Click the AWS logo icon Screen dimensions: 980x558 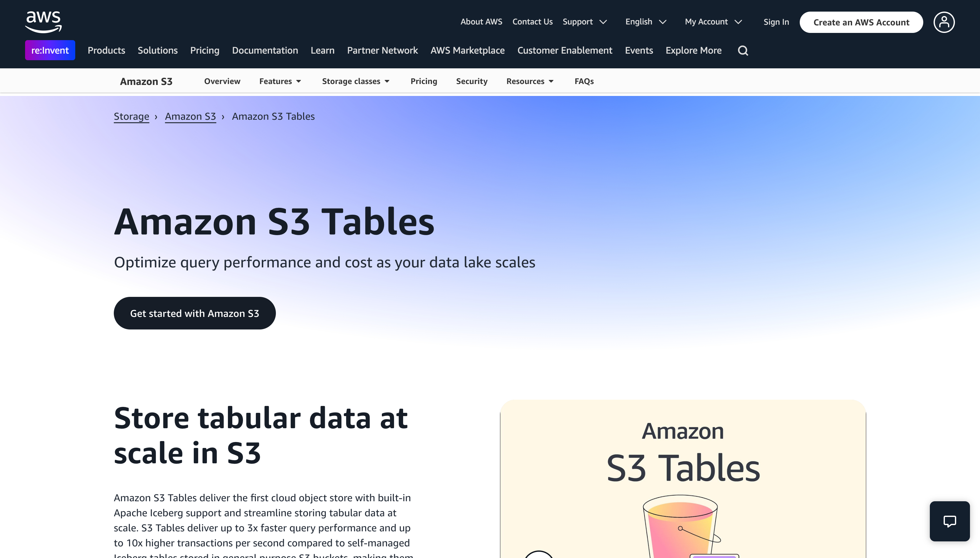tap(42, 22)
